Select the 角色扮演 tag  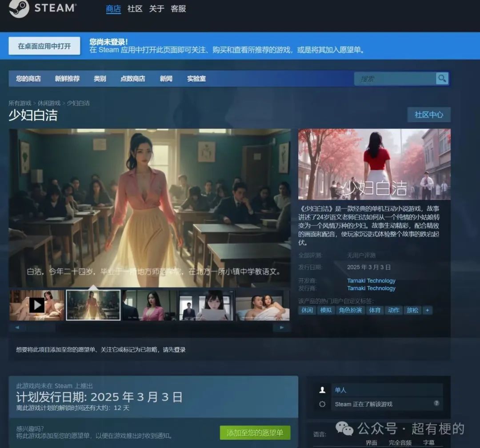[350, 310]
